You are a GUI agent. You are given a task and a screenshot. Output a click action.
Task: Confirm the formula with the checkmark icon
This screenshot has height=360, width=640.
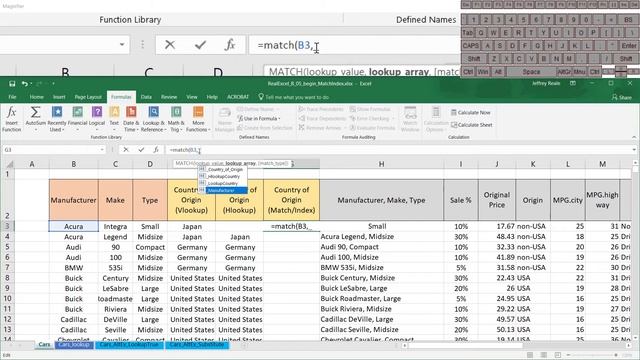pos(141,150)
